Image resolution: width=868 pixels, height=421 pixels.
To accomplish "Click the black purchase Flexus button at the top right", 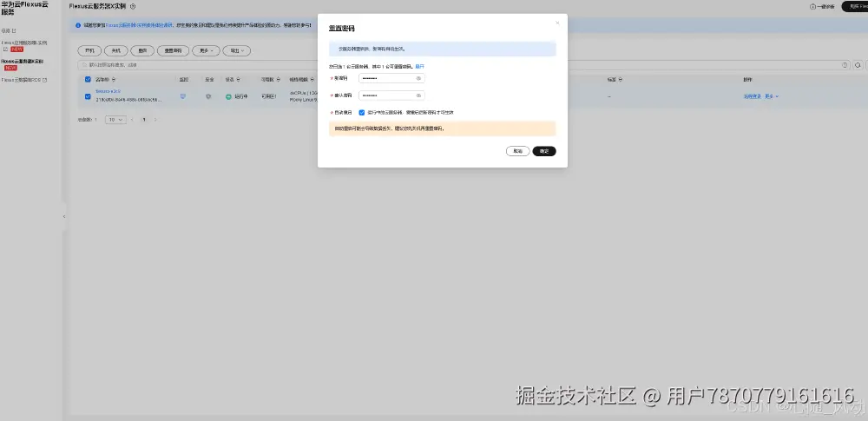I will point(855,7).
